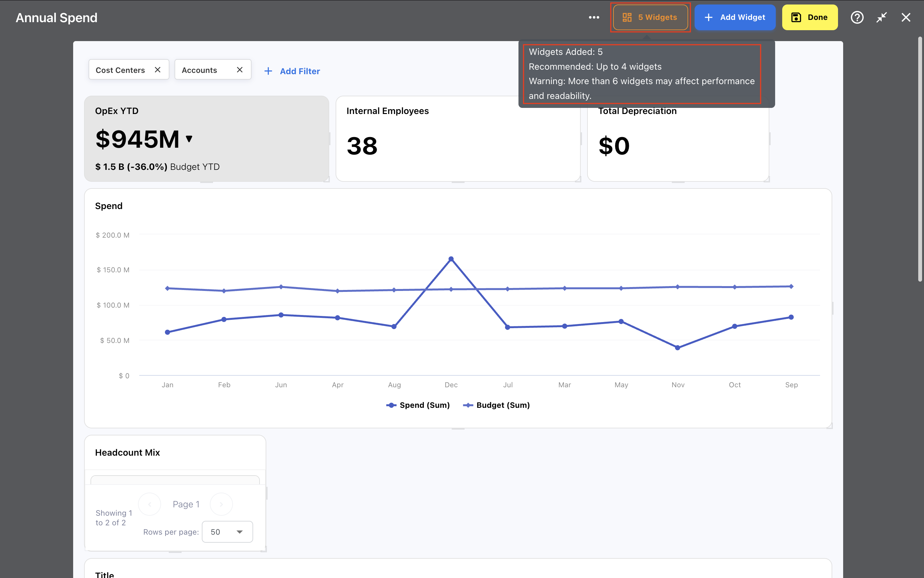Open the Rows per page dropdown
Screen dimensions: 924x578
pos(227,532)
